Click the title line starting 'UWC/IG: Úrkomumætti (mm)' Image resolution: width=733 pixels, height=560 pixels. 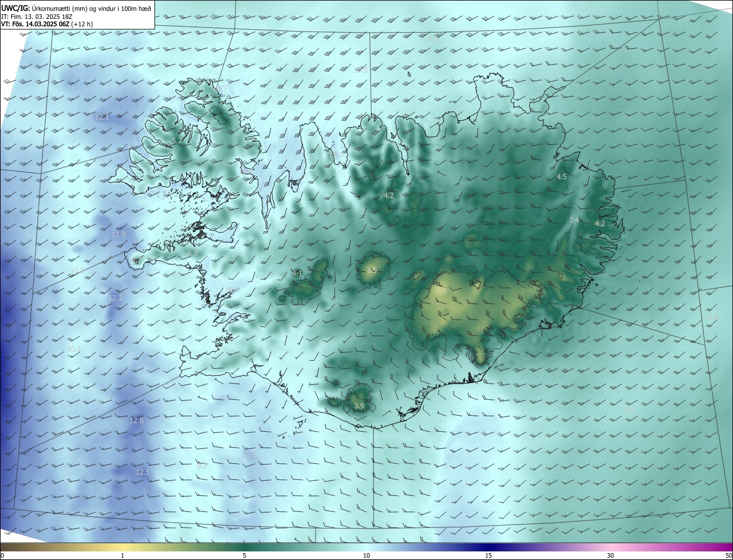pos(76,8)
